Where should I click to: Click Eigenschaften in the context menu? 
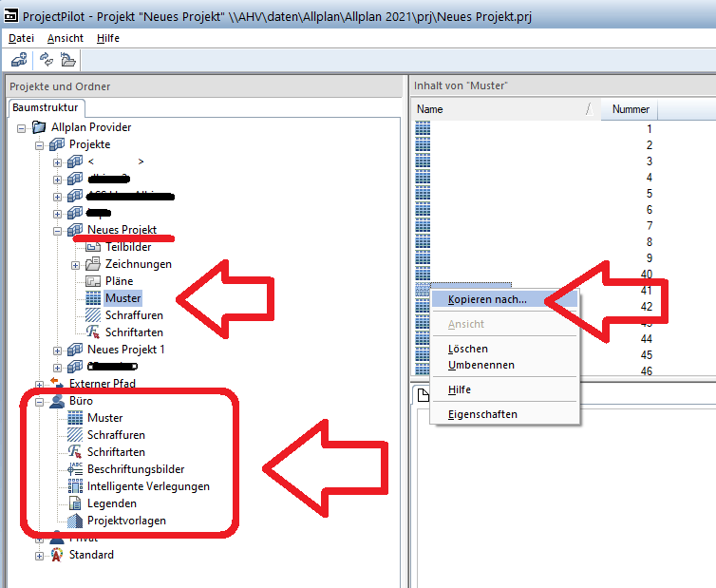pos(482,414)
